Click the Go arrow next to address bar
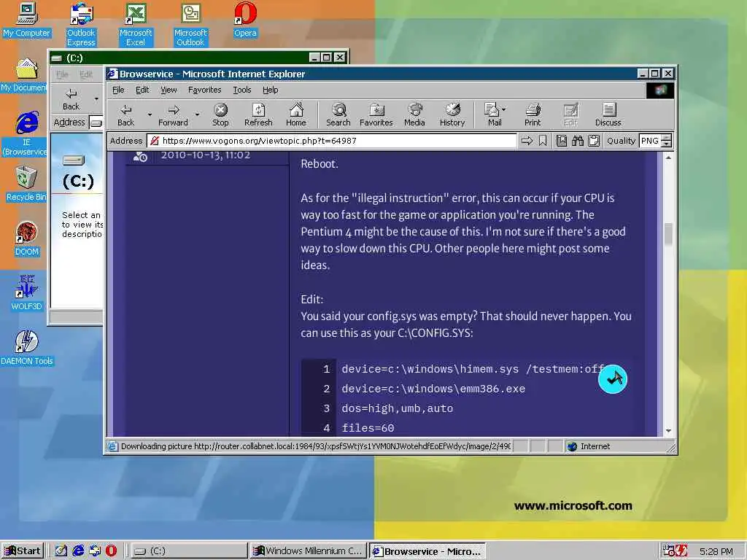This screenshot has width=747, height=560. coord(527,141)
